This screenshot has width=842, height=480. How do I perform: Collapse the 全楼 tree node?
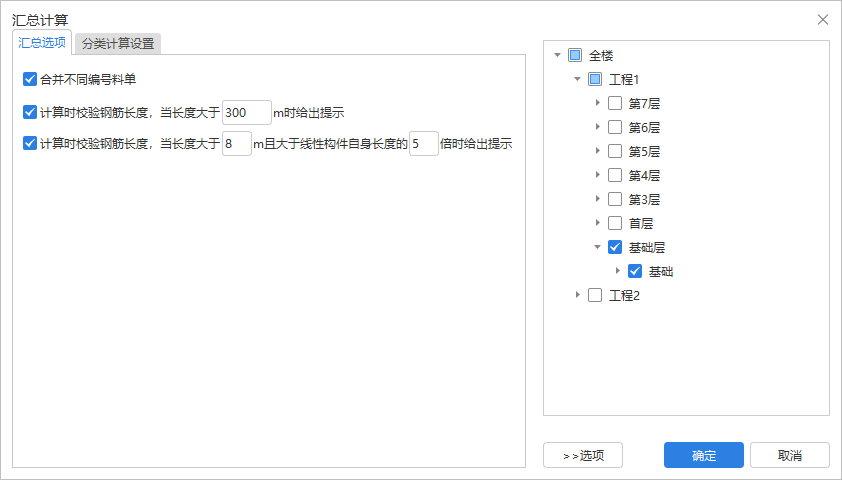click(x=557, y=55)
